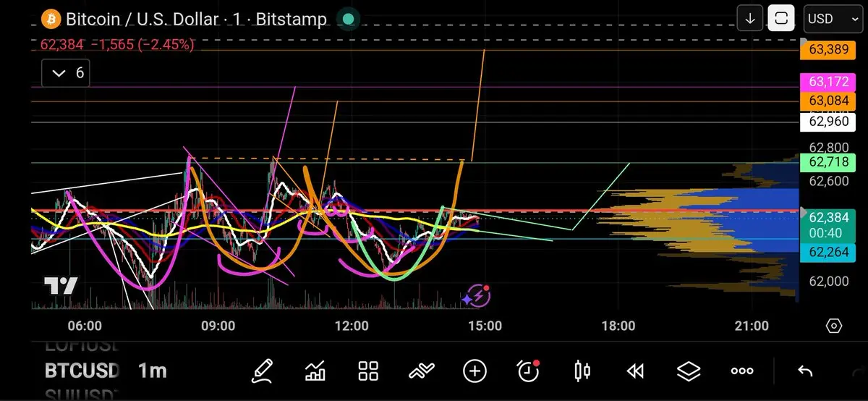Viewport: 868px width, 401px height.
Task: Expand the collapsed indicators list showing 6
Action: point(66,73)
